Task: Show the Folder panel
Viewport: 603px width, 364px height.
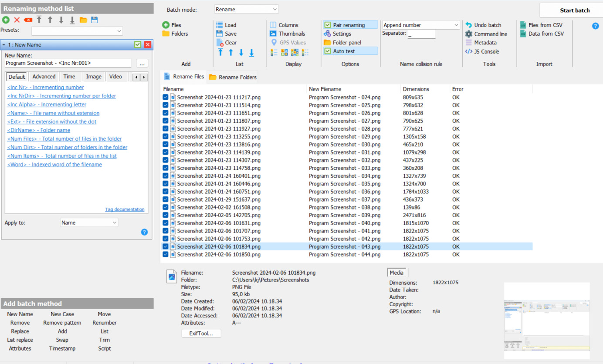Action: pyautogui.click(x=343, y=43)
